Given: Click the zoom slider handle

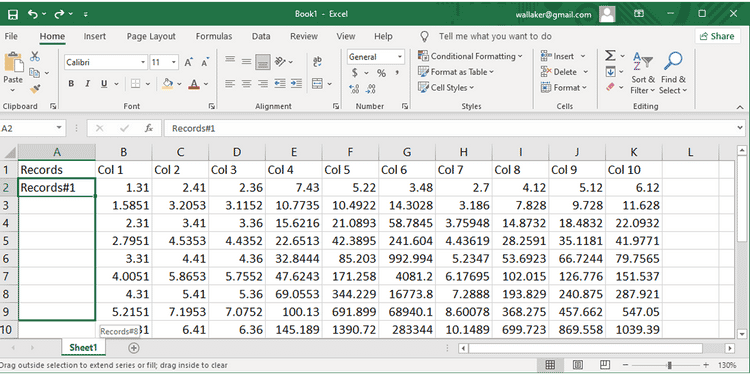Looking at the screenshot, I should coord(670,365).
